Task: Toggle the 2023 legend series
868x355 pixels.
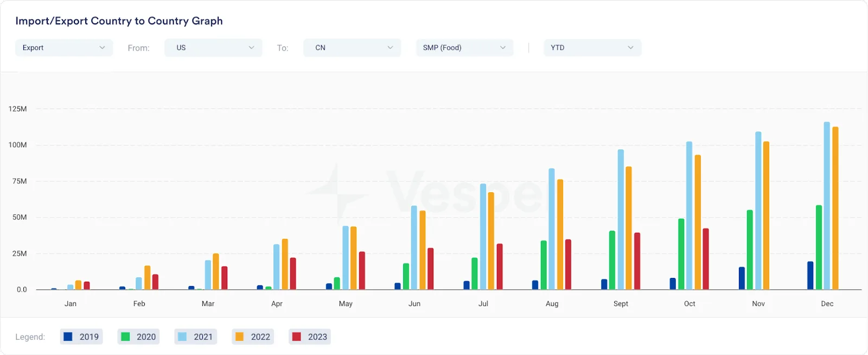Action: 310,337
